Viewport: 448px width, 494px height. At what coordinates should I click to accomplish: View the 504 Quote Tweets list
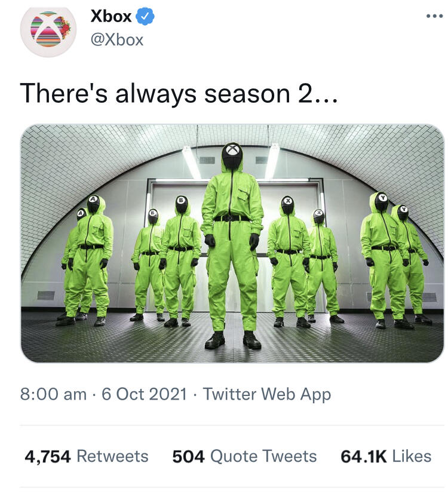click(x=244, y=456)
